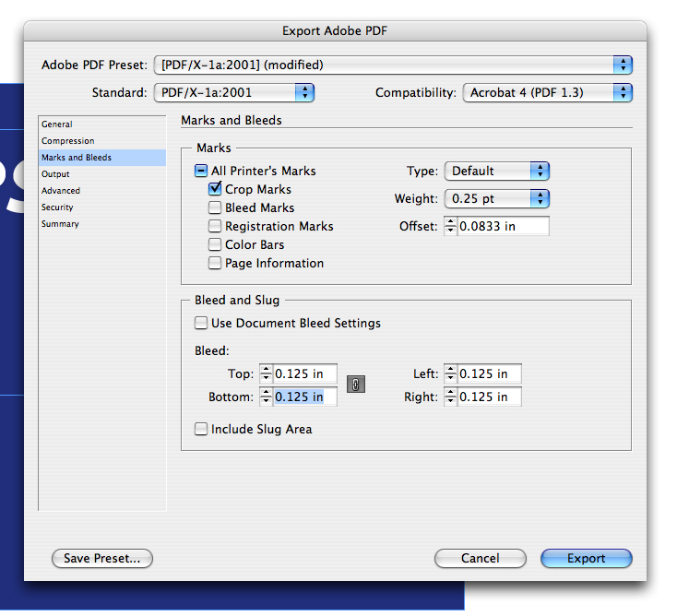Click the Export button
This screenshot has width=677, height=616.
[x=587, y=559]
